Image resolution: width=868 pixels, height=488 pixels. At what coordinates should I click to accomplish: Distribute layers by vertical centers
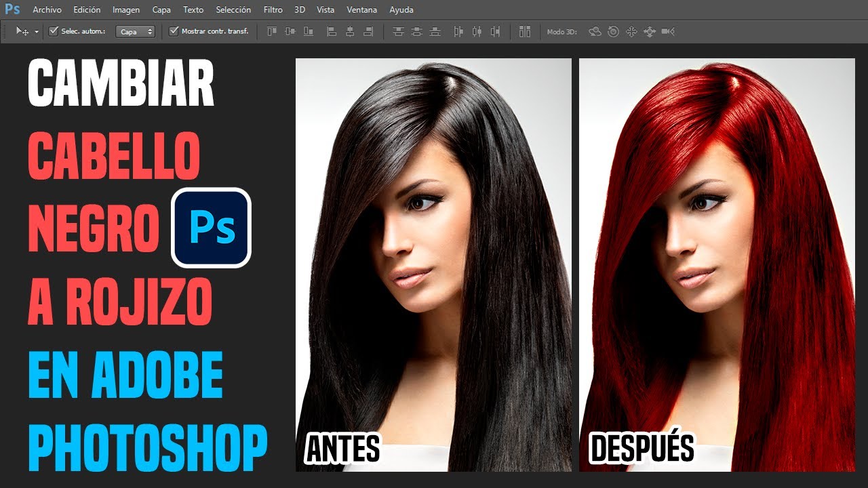pos(416,31)
